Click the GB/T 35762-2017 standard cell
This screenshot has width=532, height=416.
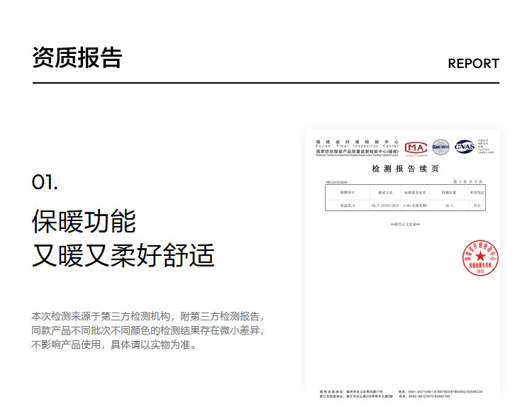[385, 205]
